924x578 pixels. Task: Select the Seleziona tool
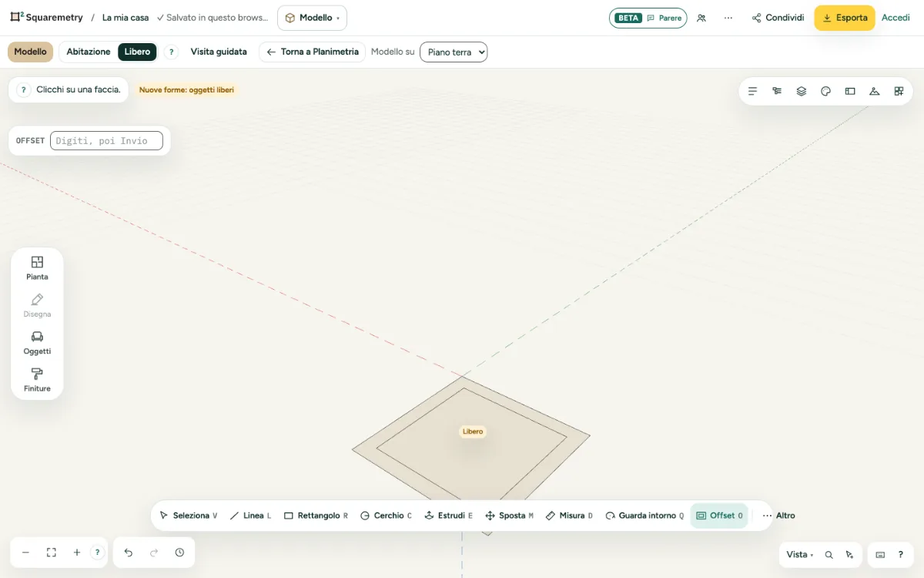189,516
